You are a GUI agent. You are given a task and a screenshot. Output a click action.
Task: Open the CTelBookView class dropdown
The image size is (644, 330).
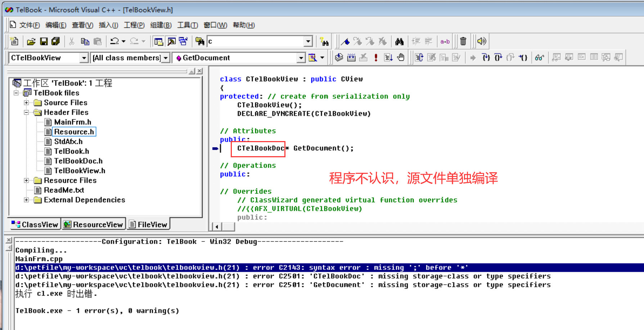pyautogui.click(x=84, y=58)
